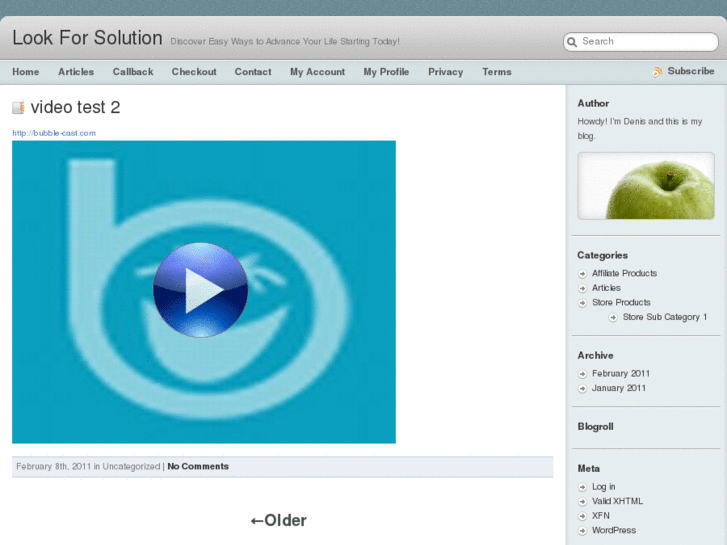The image size is (727, 545).
Task: Click the Subscribe link
Action: (x=691, y=71)
